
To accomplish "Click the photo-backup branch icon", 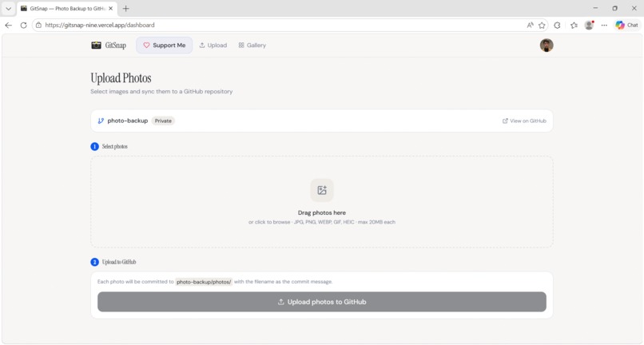I will [x=101, y=121].
